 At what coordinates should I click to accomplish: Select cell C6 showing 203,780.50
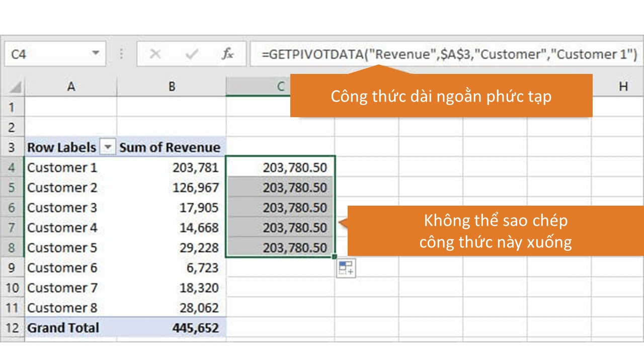(280, 208)
